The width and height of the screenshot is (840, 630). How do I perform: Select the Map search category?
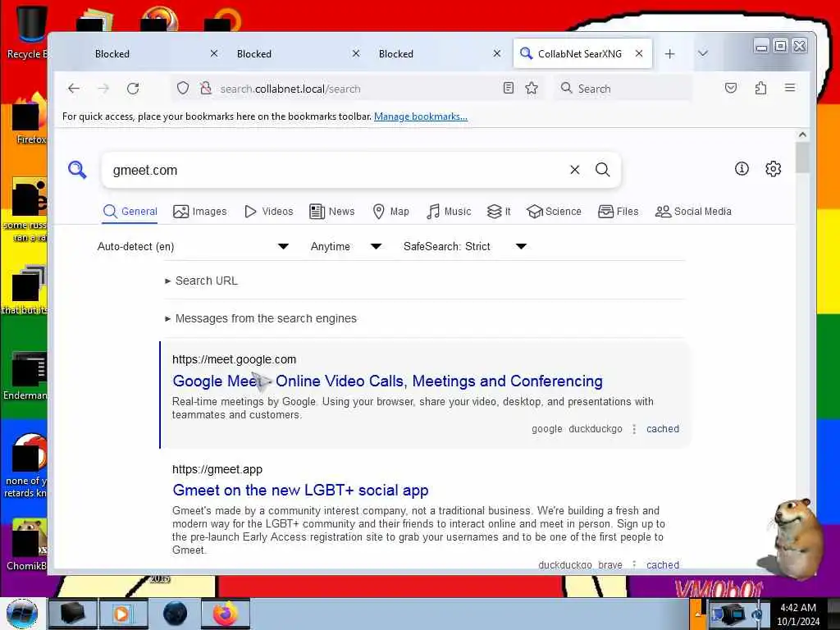click(390, 212)
